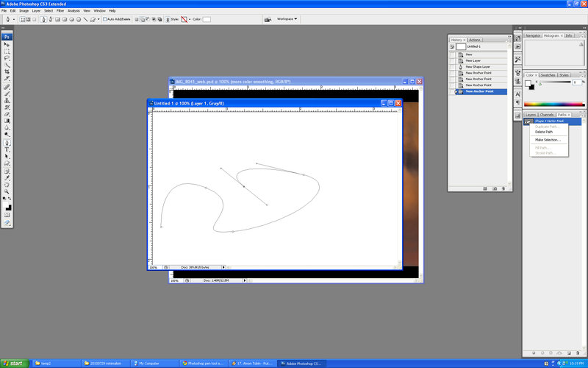Switch to My Computer in the taskbar
This screenshot has width=588, height=368.
[x=154, y=364]
